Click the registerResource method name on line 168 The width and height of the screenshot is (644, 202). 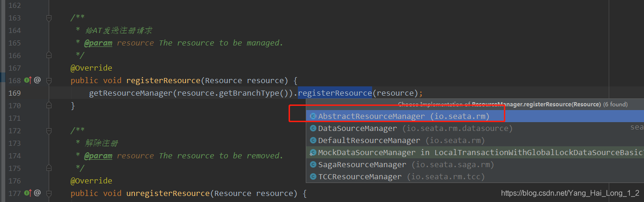pos(163,80)
